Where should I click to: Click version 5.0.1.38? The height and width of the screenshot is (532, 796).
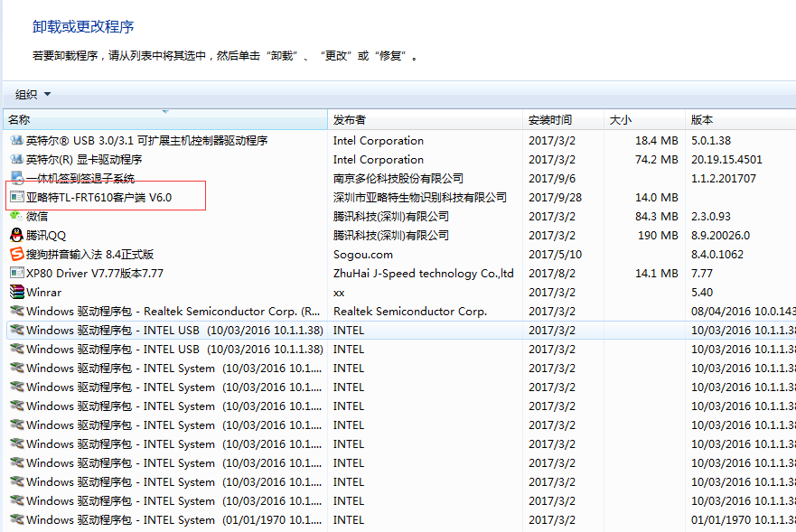pyautogui.click(x=711, y=141)
